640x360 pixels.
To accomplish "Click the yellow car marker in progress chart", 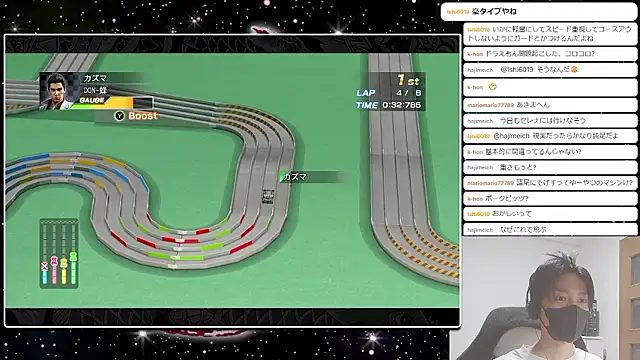I will click(64, 263).
